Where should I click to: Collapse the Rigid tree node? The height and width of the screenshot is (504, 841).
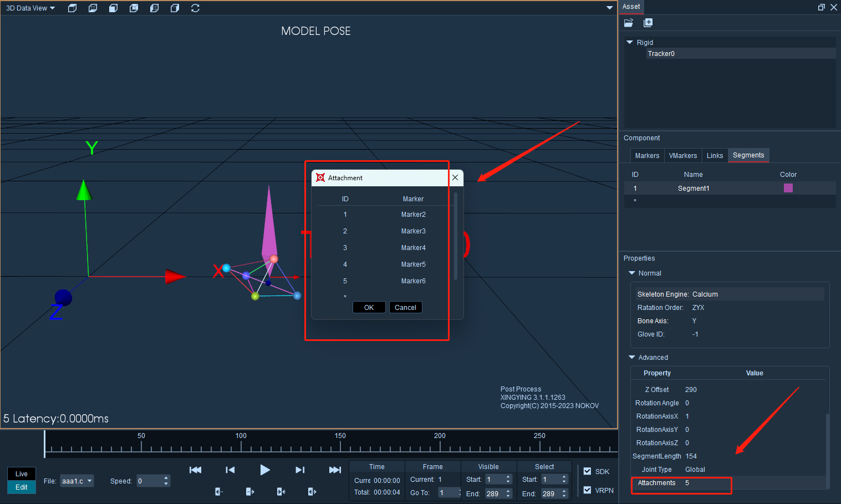pos(630,42)
